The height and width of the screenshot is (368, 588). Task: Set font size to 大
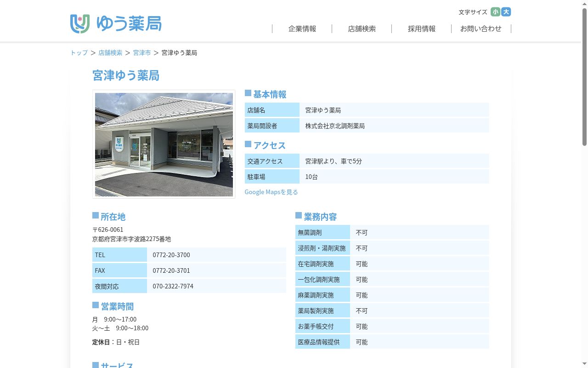506,12
